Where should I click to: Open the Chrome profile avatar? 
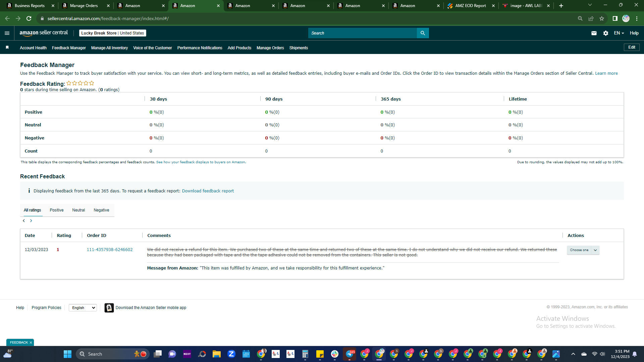click(626, 18)
